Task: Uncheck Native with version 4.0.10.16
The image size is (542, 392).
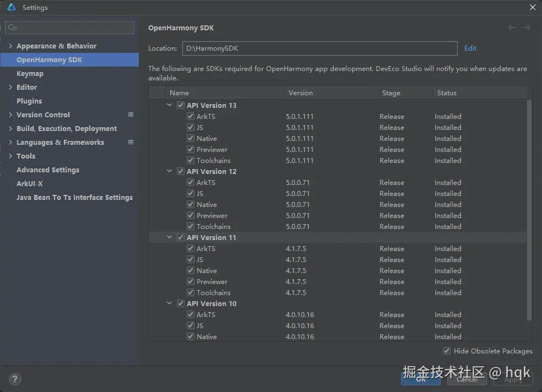Action: click(191, 336)
